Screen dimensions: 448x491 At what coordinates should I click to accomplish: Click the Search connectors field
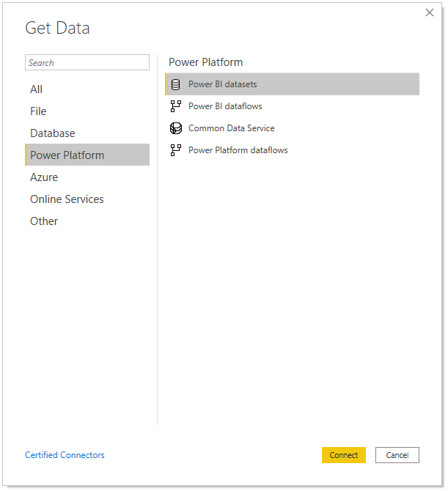pyautogui.click(x=87, y=62)
